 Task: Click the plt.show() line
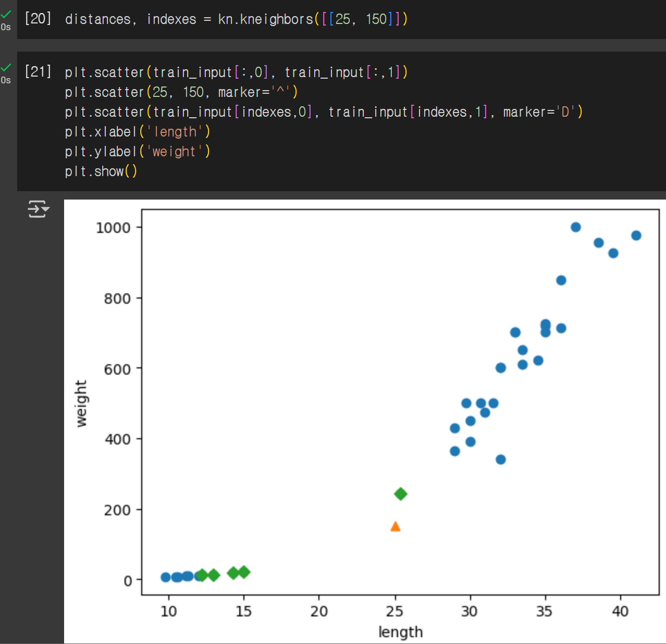101,171
